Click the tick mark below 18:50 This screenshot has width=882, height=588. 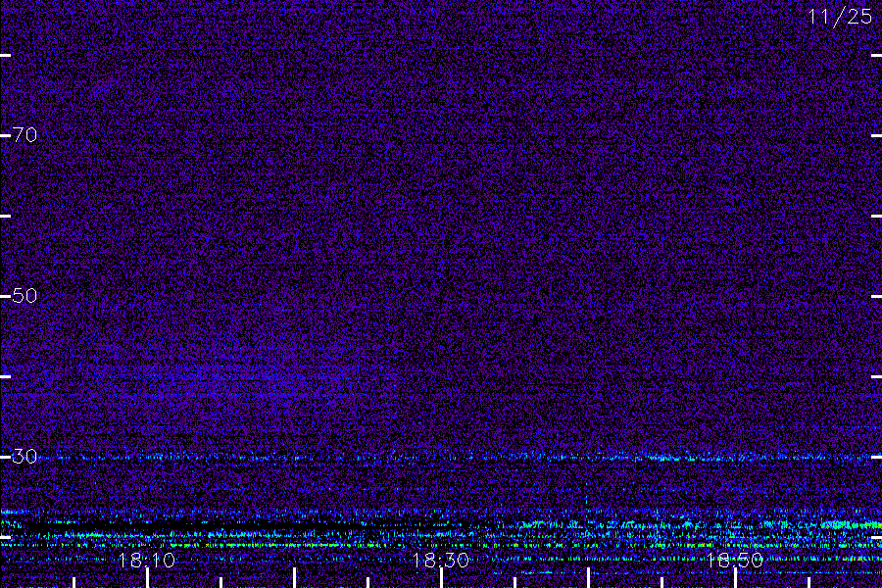(x=735, y=578)
